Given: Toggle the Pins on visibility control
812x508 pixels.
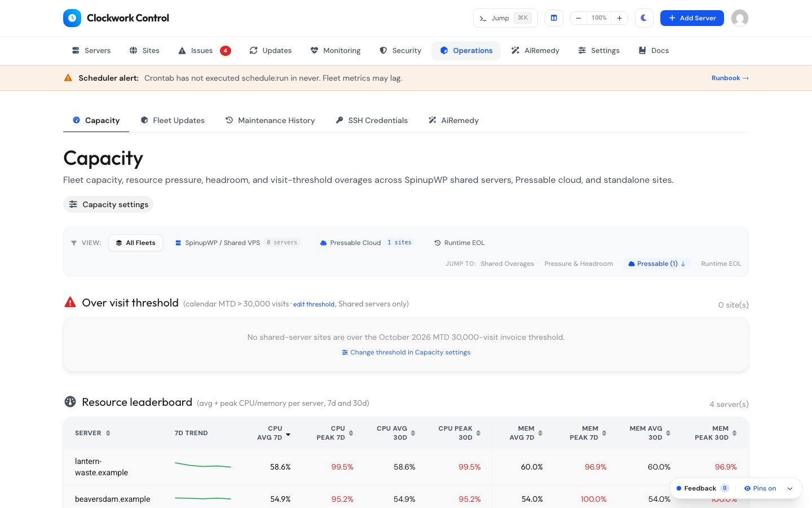Looking at the screenshot, I should pyautogui.click(x=760, y=488).
